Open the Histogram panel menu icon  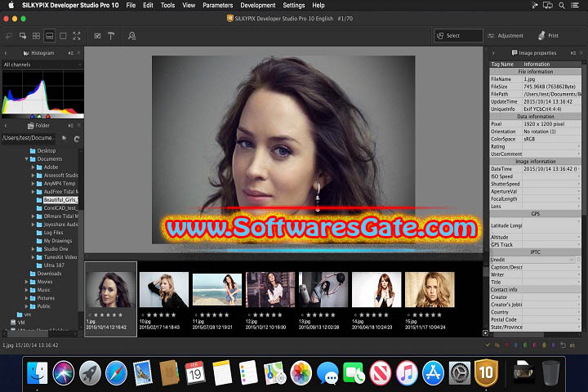click(71, 53)
